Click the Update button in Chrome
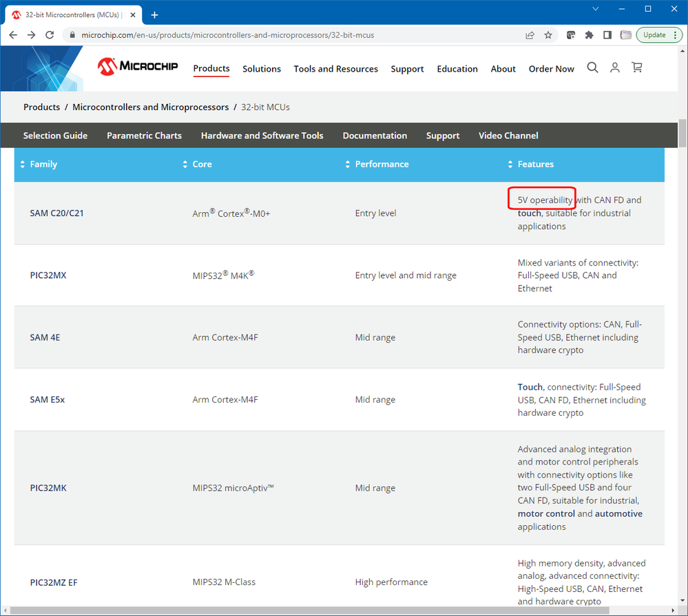The height and width of the screenshot is (616, 688). coord(654,35)
